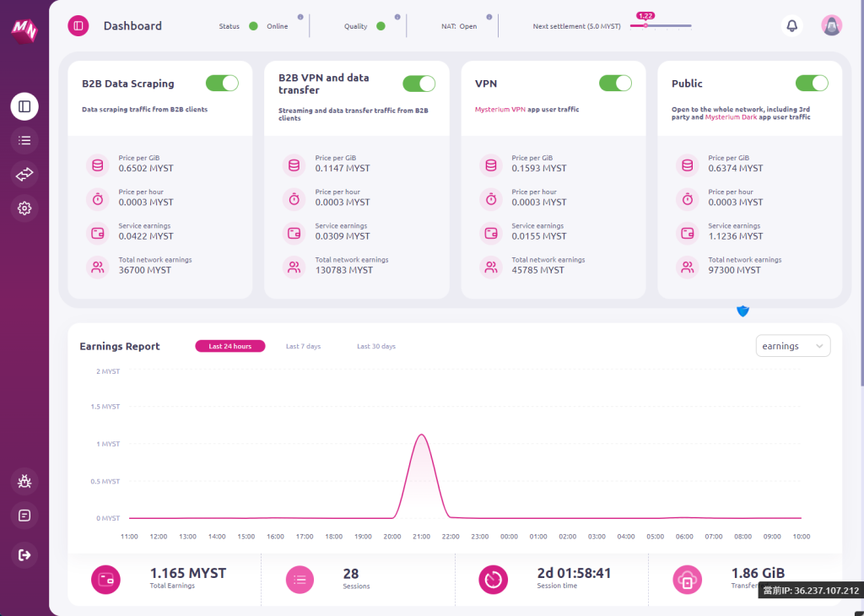Click the 21:00 label on chart axis

click(422, 536)
